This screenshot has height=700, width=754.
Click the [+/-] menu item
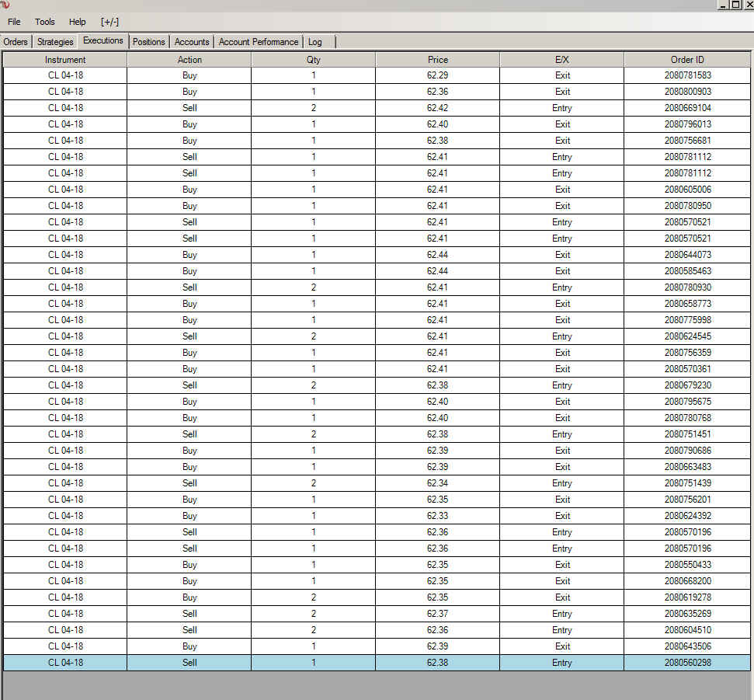point(109,22)
